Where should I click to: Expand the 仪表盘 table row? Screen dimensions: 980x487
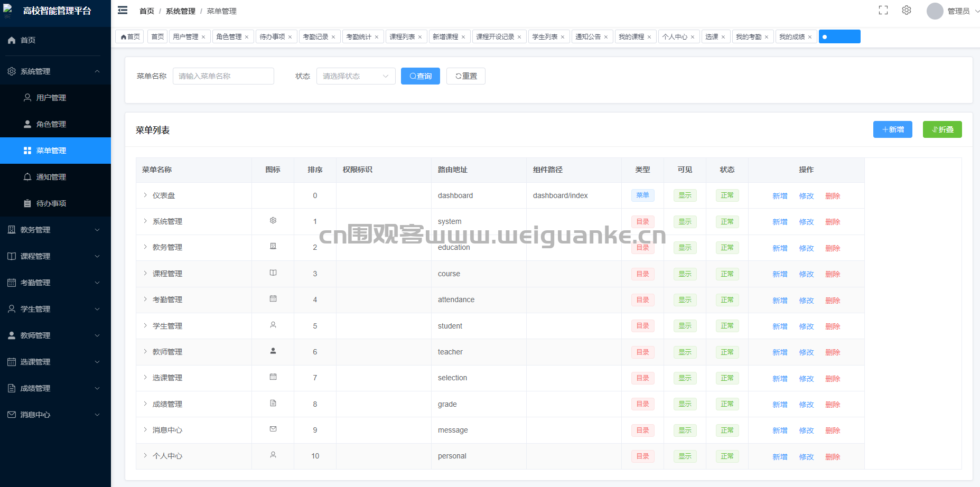tap(145, 195)
